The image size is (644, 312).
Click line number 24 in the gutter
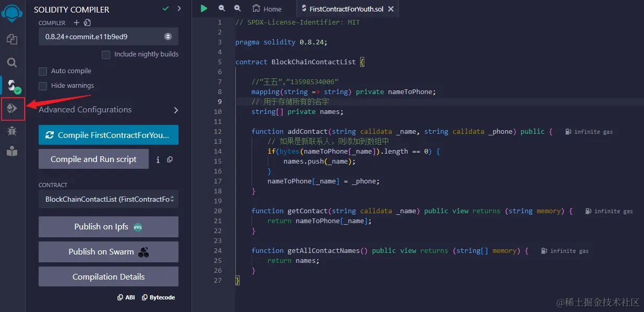pyautogui.click(x=218, y=251)
